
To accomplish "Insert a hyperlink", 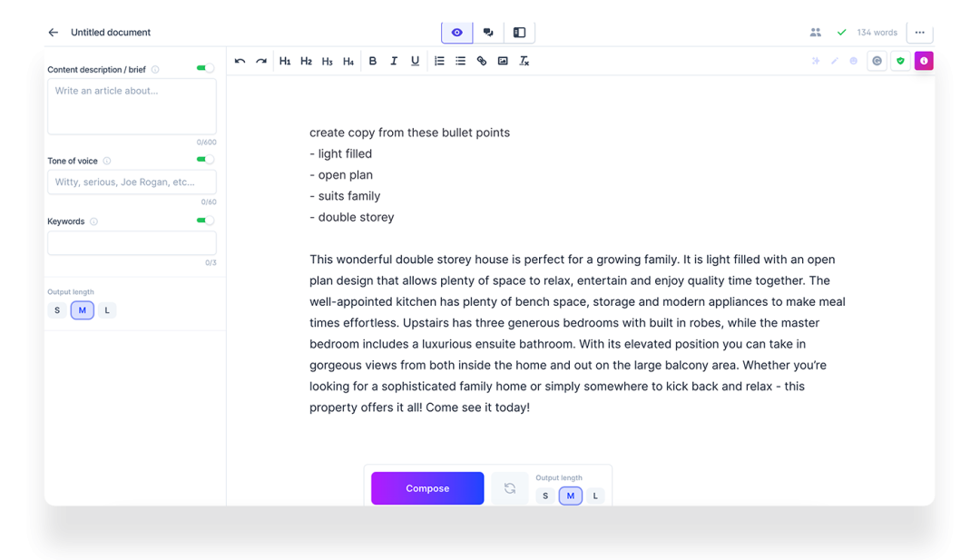I will click(x=482, y=61).
